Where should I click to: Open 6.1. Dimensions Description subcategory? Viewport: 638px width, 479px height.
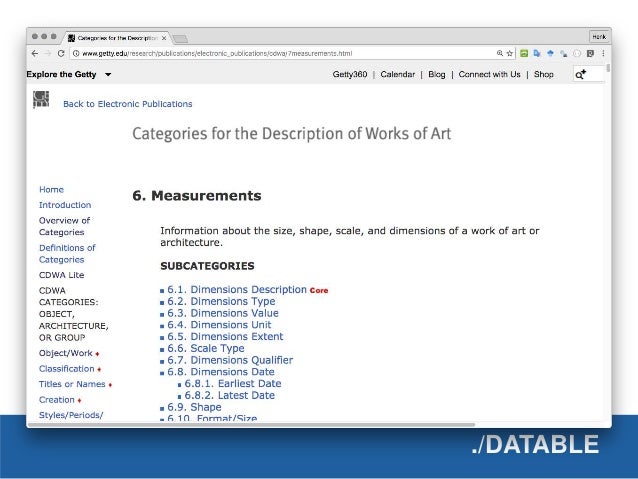coord(237,289)
